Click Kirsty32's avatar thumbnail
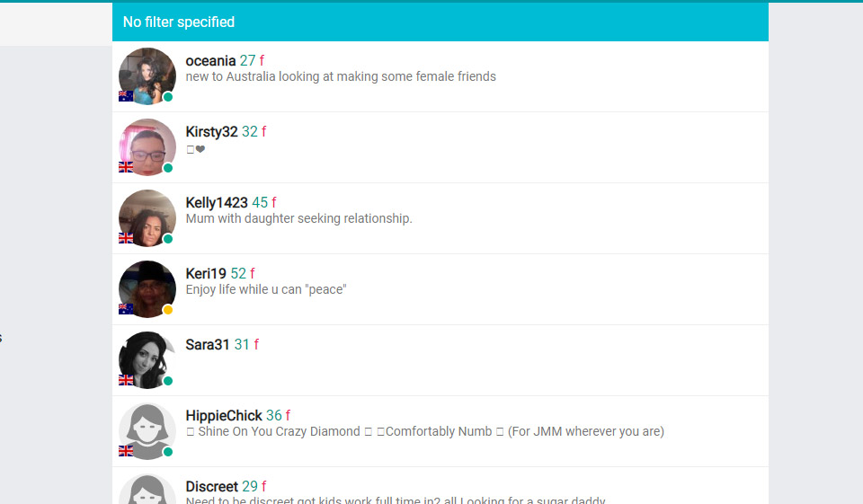 click(147, 146)
